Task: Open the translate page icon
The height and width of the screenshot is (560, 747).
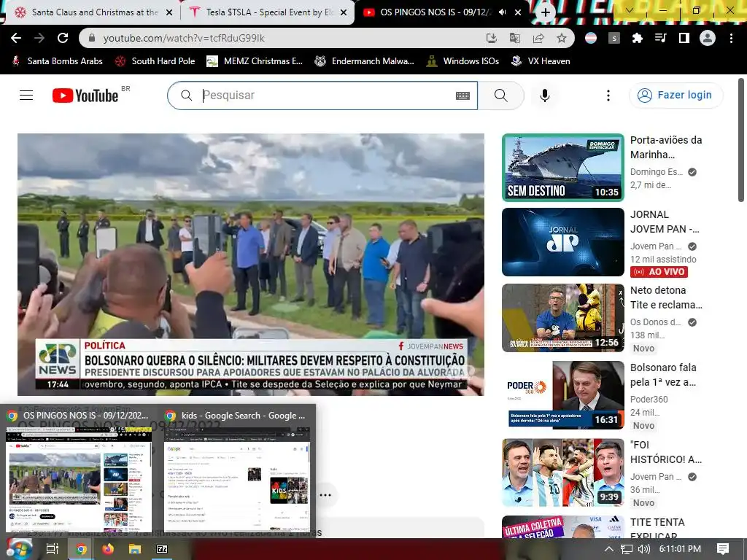Action: [514, 38]
